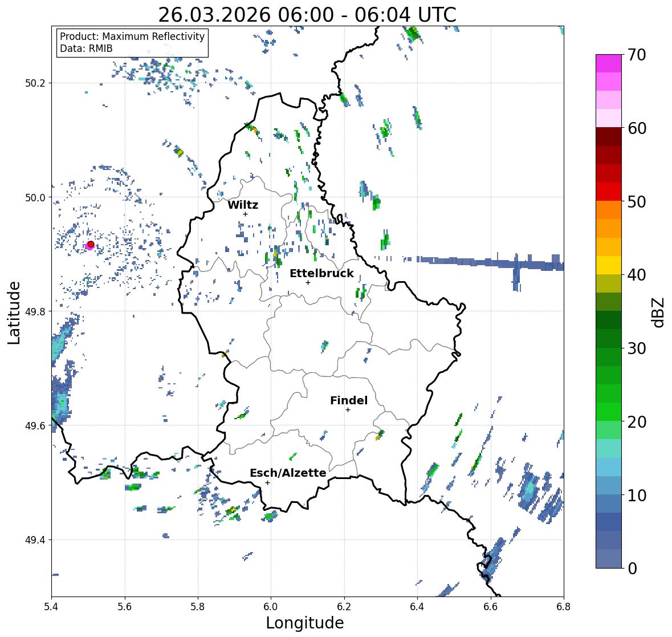
Task: Click the Longitude axis label
Action: pyautogui.click(x=305, y=623)
